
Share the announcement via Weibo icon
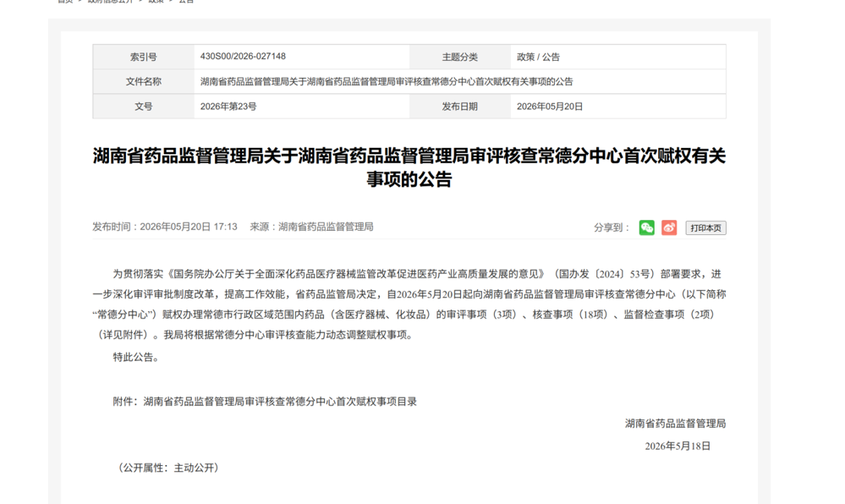(669, 227)
